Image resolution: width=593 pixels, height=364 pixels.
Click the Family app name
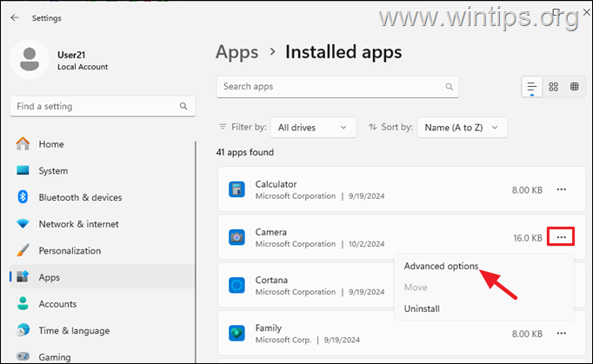(268, 328)
